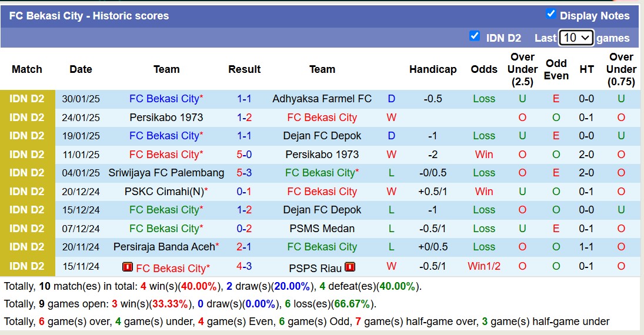Open the PSMS Medan team link
Screen dimensions: 644x335
click(322, 228)
